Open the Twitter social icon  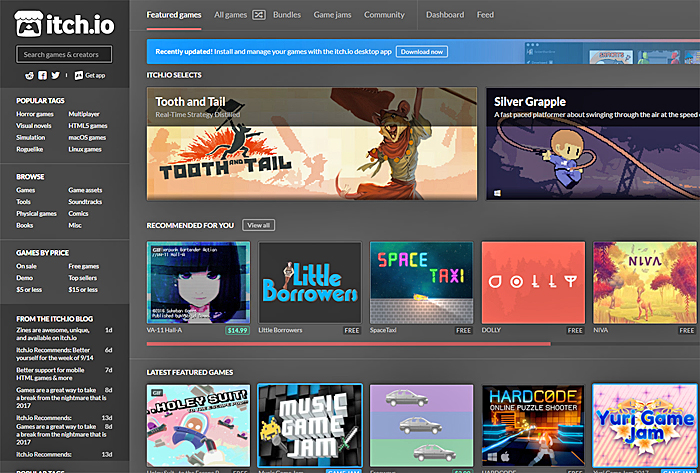tap(55, 75)
